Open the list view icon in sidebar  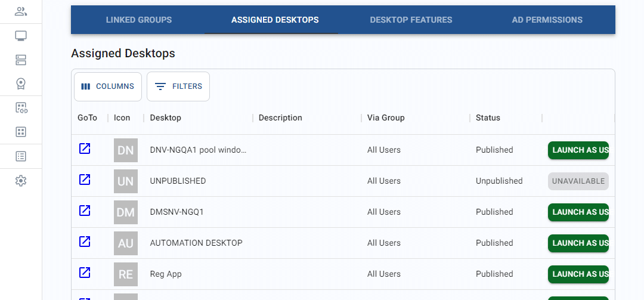(20, 156)
